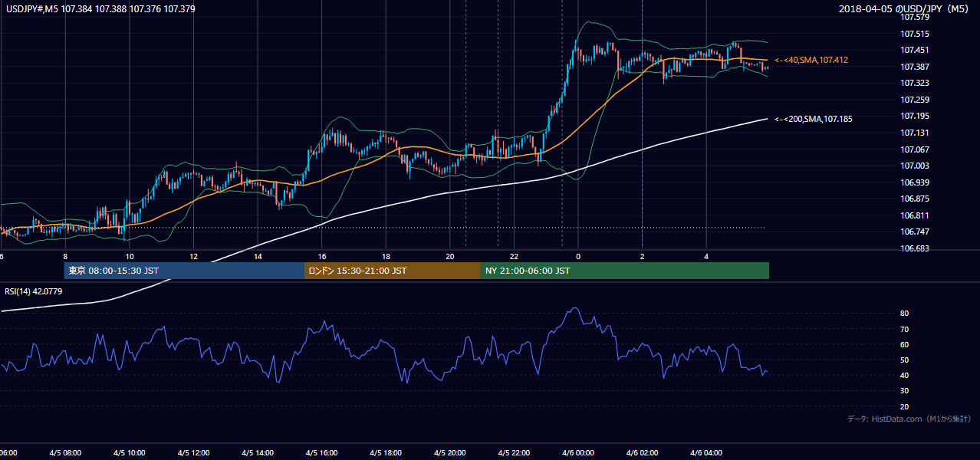Viewport: 980px width, 460px height.
Task: Click hour label 12 under price chart
Action: coord(193,257)
